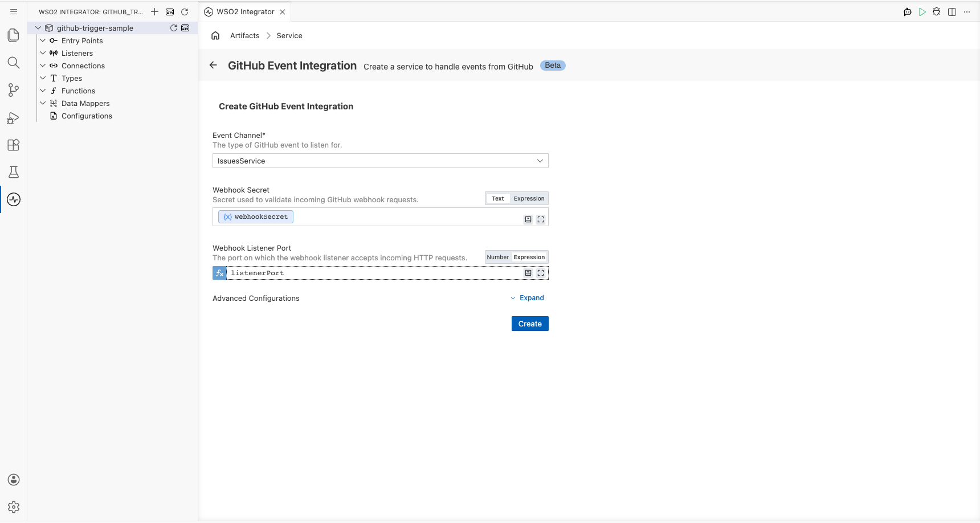
Task: Expand the Listener Port editor fullscreen
Action: tap(541, 273)
